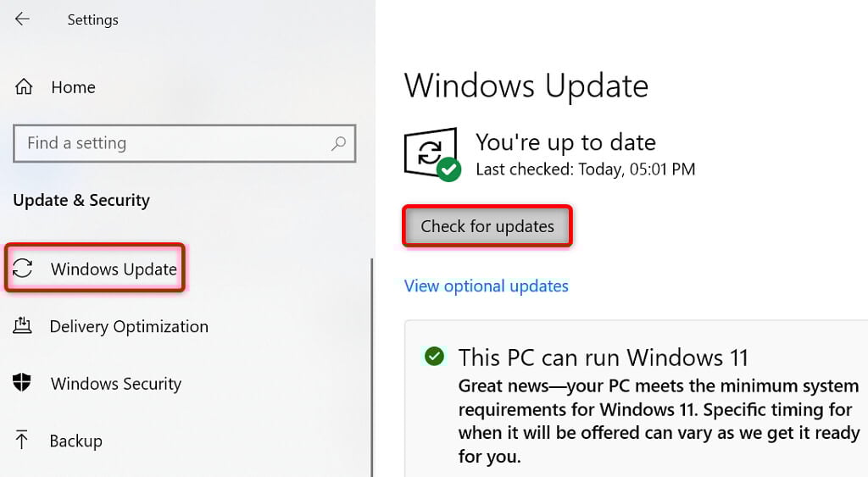
Task: Click green checkmark beside Windows 11 notice
Action: 435,356
